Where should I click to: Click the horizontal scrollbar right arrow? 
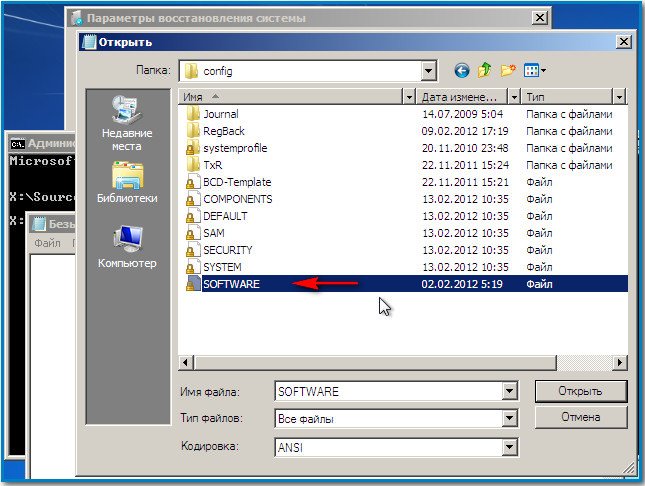click(620, 362)
